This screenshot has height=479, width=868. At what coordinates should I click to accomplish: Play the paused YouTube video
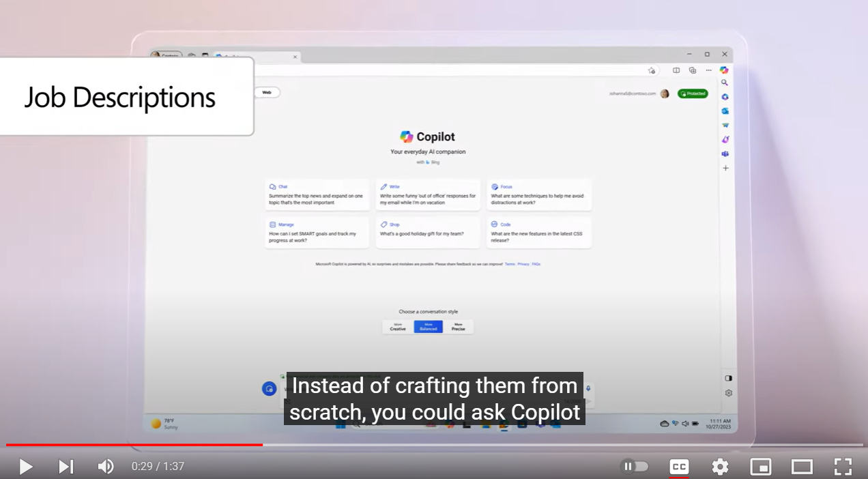click(x=26, y=467)
